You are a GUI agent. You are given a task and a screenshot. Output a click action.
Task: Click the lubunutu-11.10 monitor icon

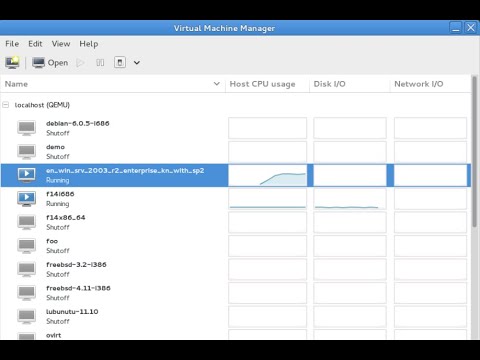(x=27, y=316)
